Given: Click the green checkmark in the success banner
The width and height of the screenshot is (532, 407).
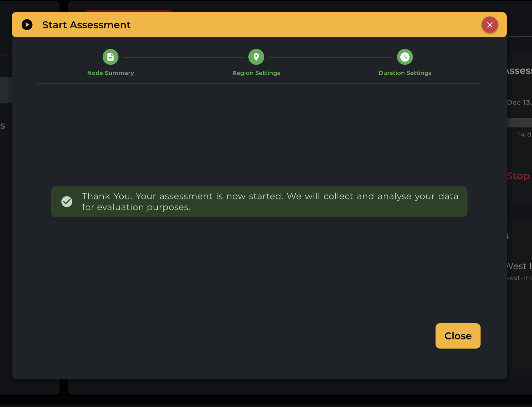Looking at the screenshot, I should tap(67, 202).
